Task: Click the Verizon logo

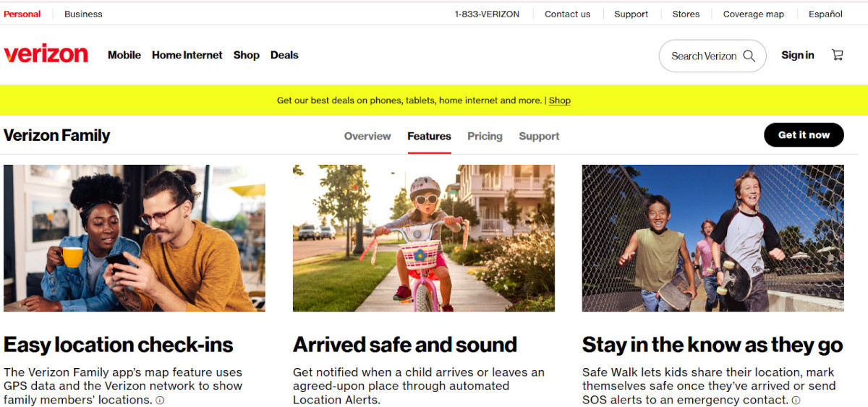Action: pos(46,55)
